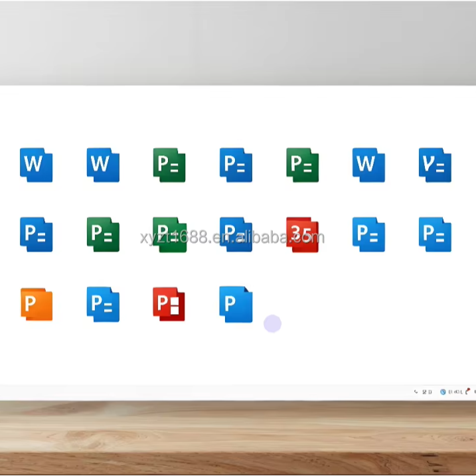
Task: Open the plain blue P icon without lines
Action: 236,304
